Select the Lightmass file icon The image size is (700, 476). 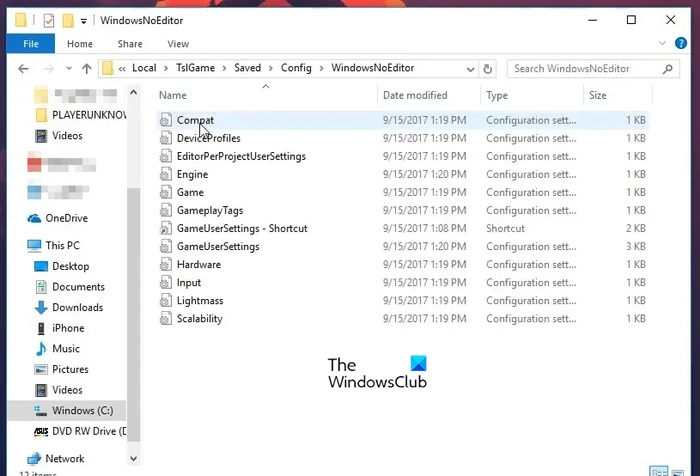[x=166, y=301]
